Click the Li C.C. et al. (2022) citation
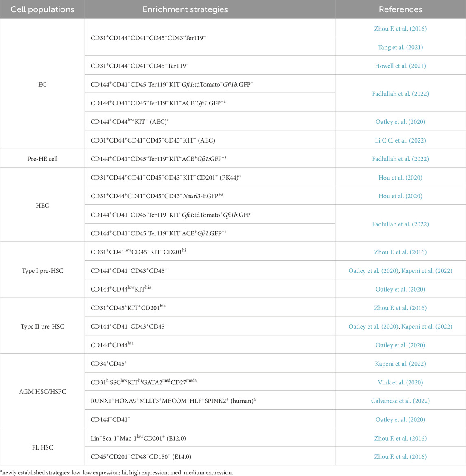The width and height of the screenshot is (466, 476). tap(400, 140)
